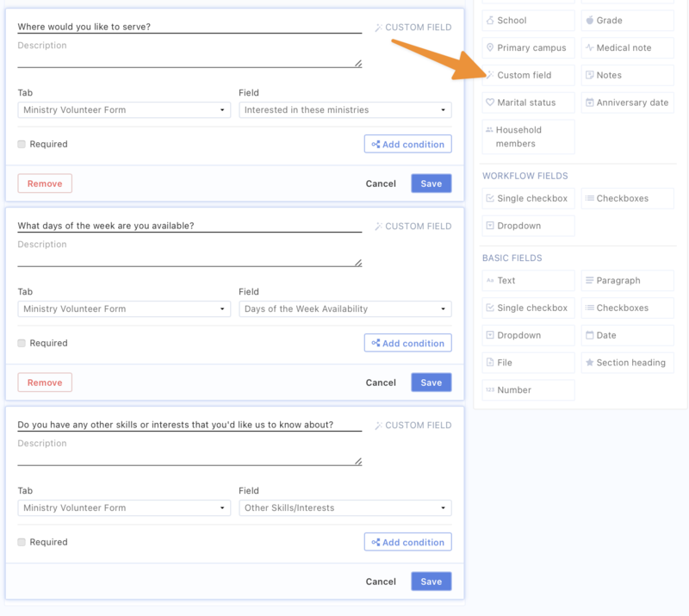
Task: Add a Notes field
Action: (626, 75)
